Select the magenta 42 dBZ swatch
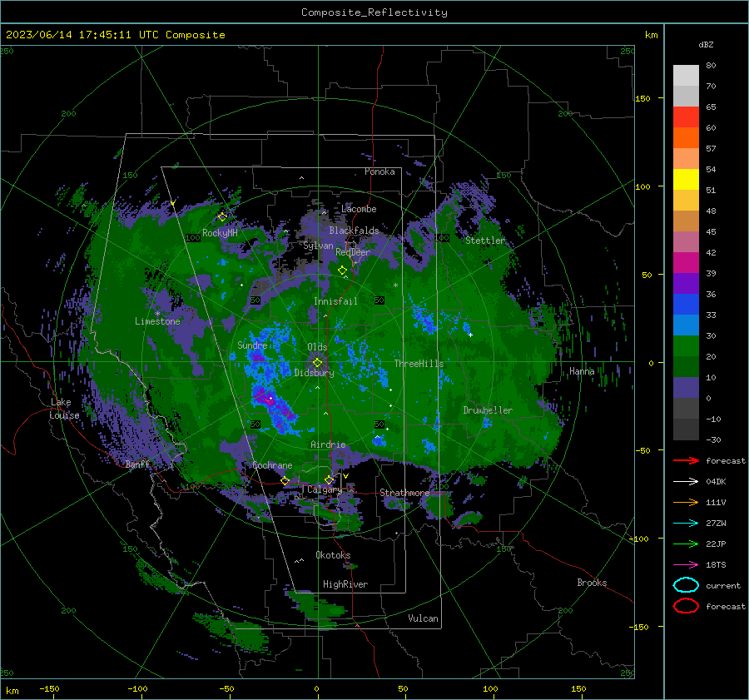This screenshot has height=700, width=749. [x=686, y=263]
